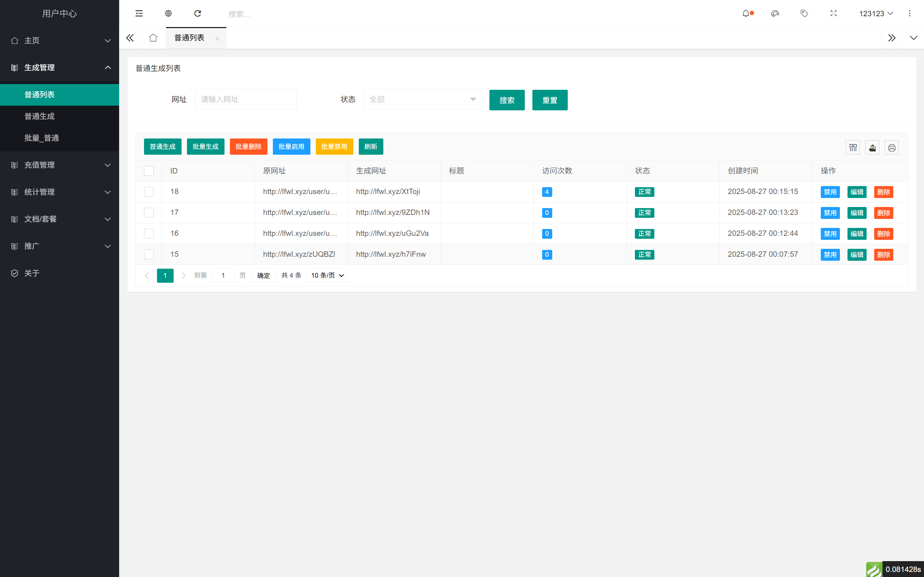Check the row checkbox for ID 15
This screenshot has height=577, width=924.
pyautogui.click(x=149, y=254)
